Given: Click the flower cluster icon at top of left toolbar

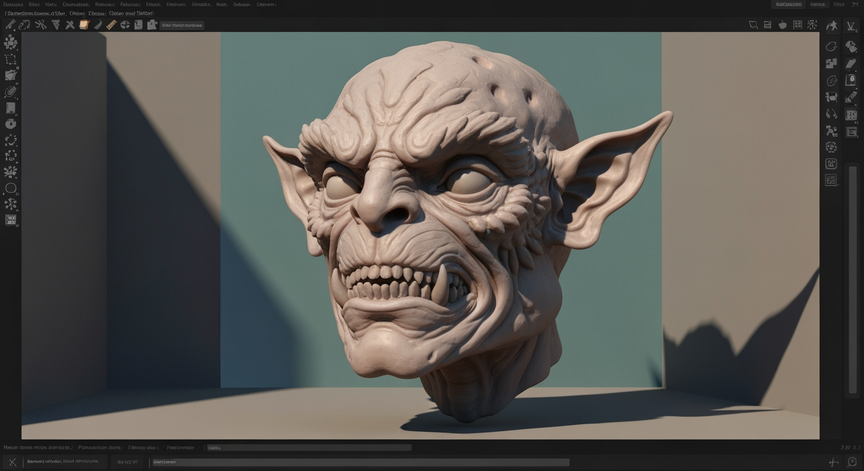Looking at the screenshot, I should point(10,42).
